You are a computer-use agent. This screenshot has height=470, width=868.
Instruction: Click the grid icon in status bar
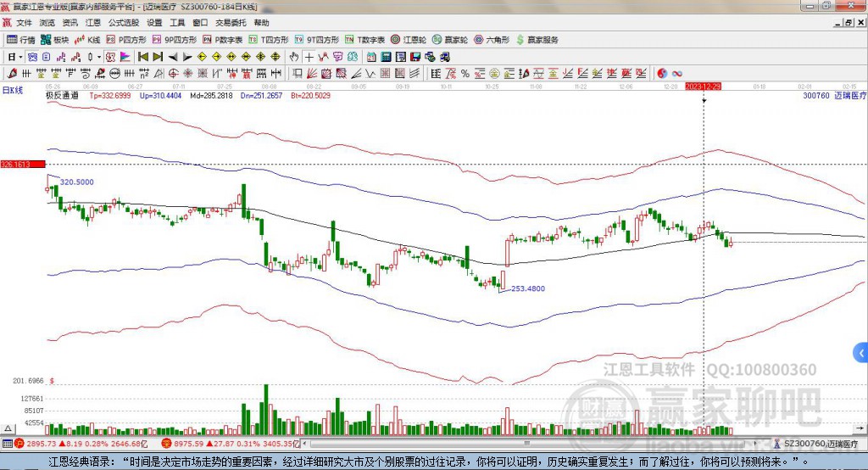pyautogui.click(x=7, y=444)
